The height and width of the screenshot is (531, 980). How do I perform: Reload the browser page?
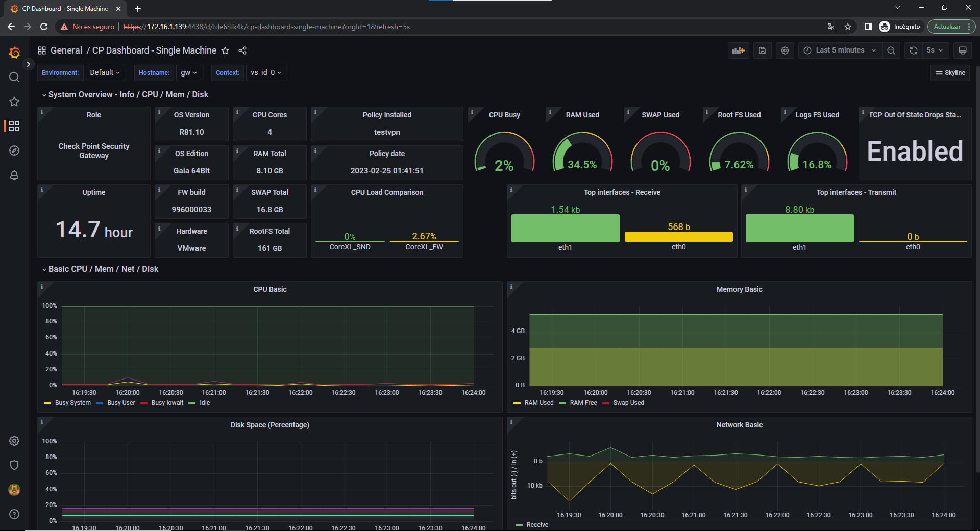coord(44,27)
